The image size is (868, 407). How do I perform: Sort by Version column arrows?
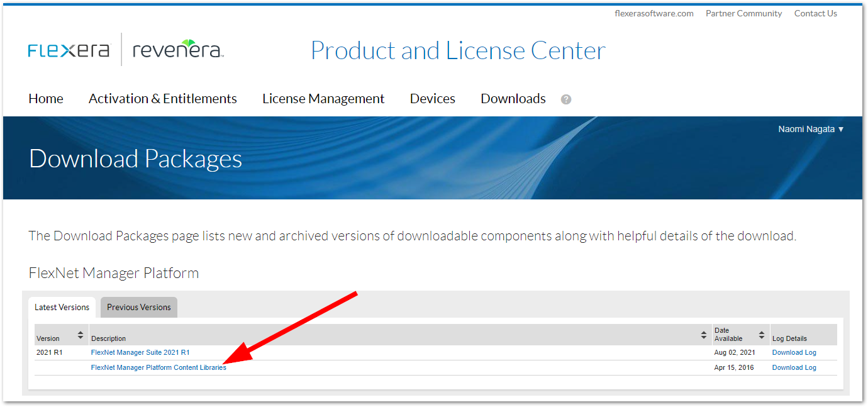pos(81,335)
